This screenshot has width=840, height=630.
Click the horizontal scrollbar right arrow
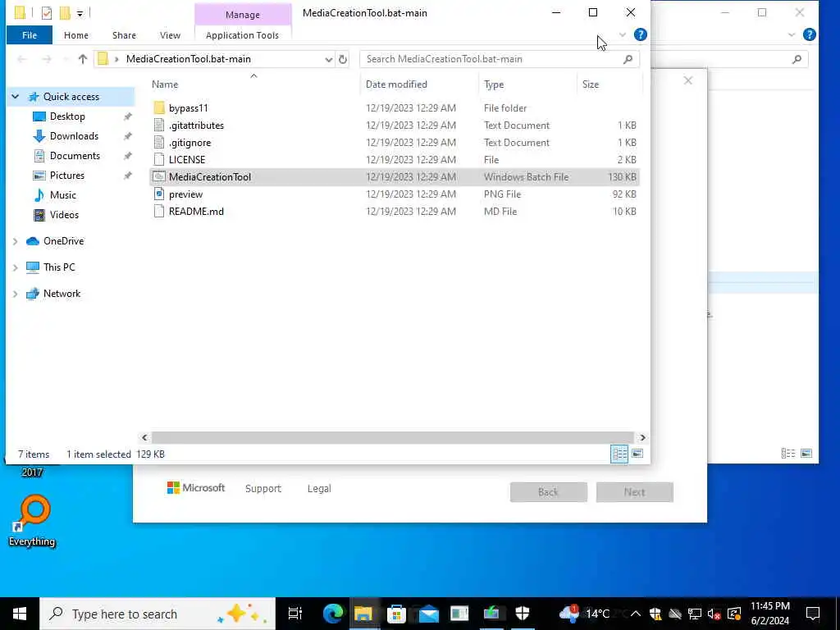coord(642,438)
